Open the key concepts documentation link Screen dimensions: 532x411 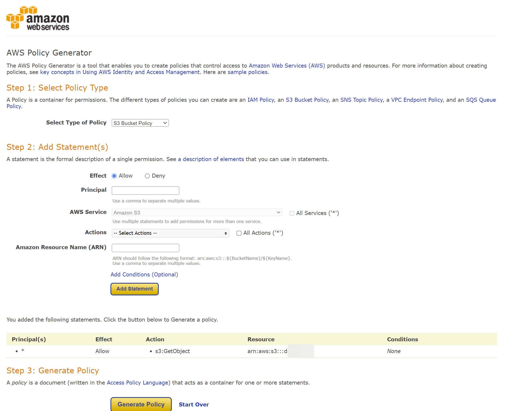pyautogui.click(x=119, y=72)
